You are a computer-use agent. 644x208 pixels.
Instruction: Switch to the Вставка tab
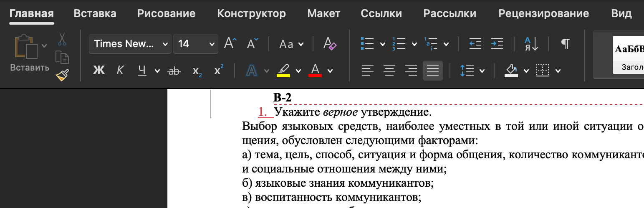(x=95, y=13)
